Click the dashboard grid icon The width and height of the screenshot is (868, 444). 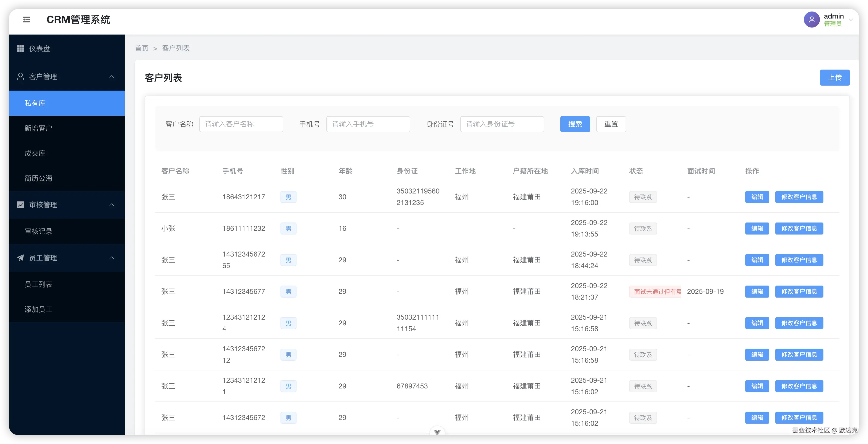point(21,49)
